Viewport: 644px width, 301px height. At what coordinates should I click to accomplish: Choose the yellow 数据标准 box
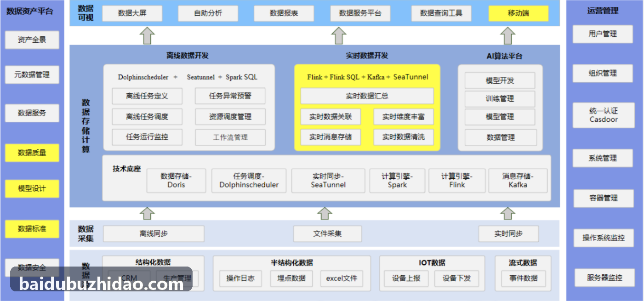tap(32, 229)
